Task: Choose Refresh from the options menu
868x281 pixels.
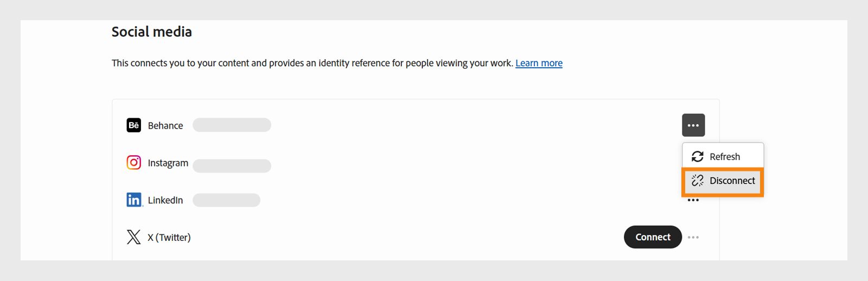Action: (x=724, y=157)
